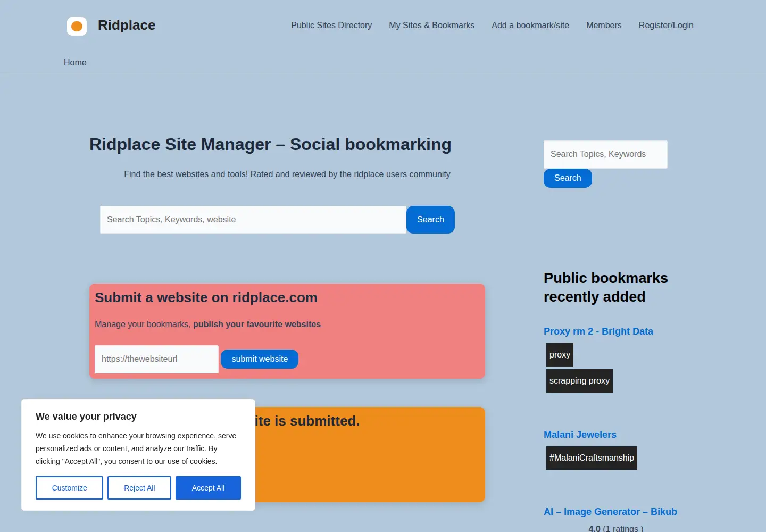This screenshot has width=766, height=532.
Task: Click Accept All cookies button
Action: pyautogui.click(x=208, y=488)
